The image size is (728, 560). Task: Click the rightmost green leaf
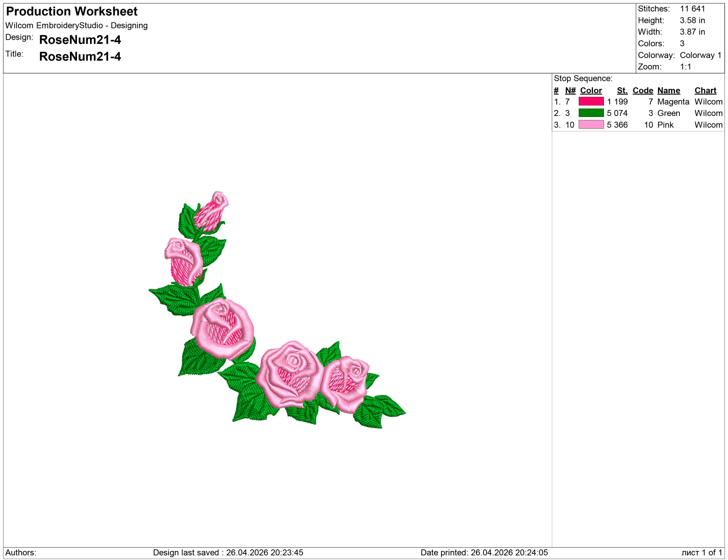click(390, 406)
